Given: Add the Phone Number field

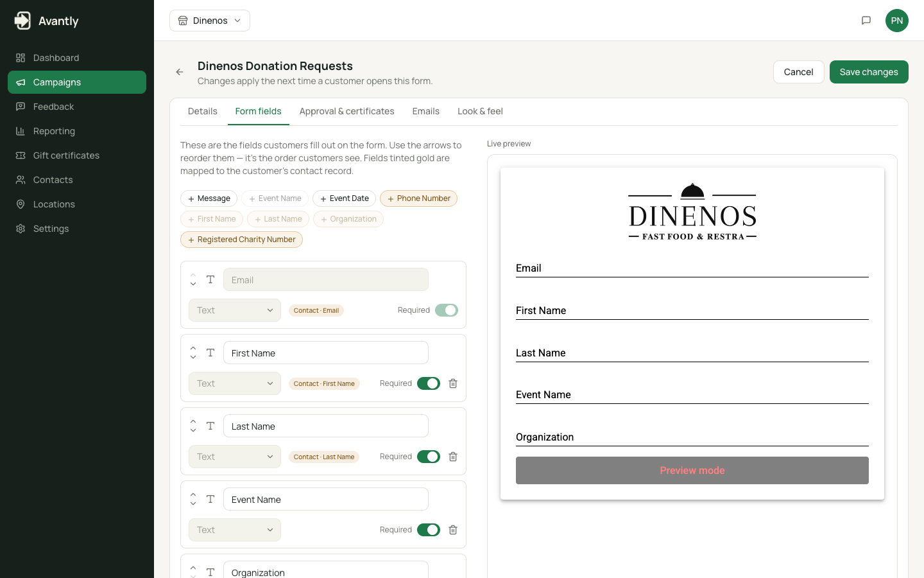Looking at the screenshot, I should [418, 198].
